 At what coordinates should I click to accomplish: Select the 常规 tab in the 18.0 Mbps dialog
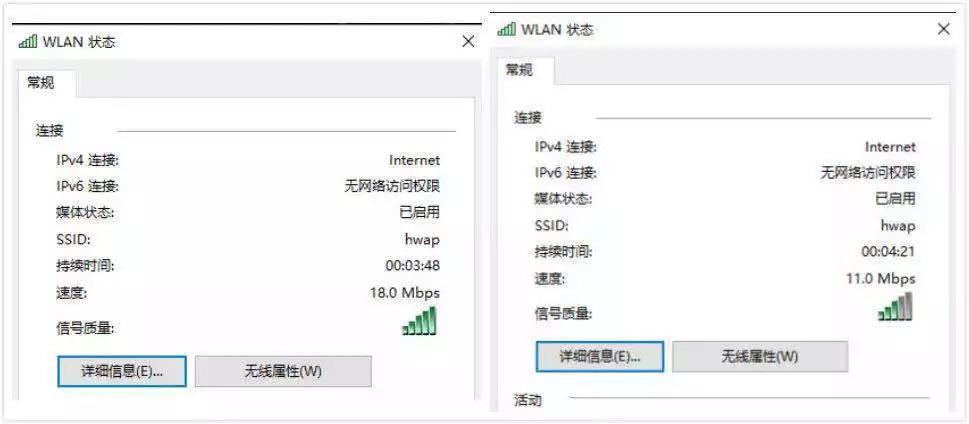(x=42, y=83)
